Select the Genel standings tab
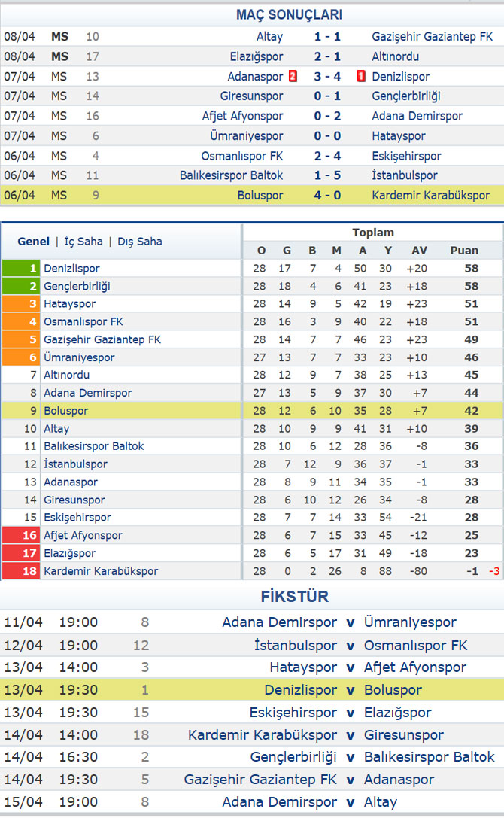 click(x=34, y=242)
